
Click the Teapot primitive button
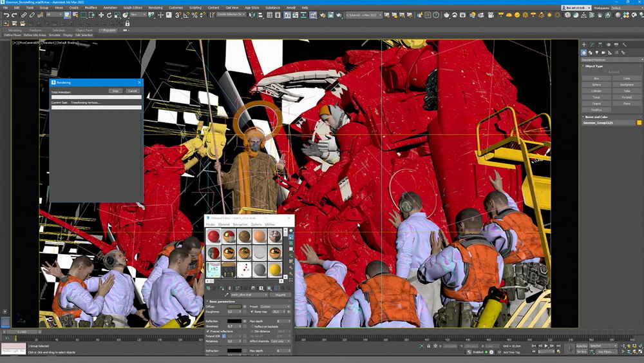click(596, 104)
